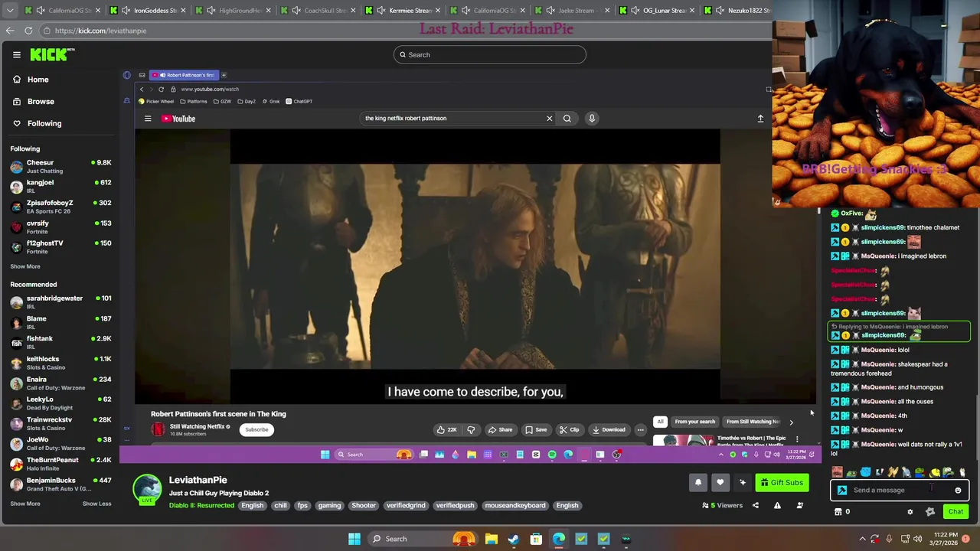The height and width of the screenshot is (551, 980).
Task: Subscribe to Still Watching Netflix
Action: pos(256,429)
